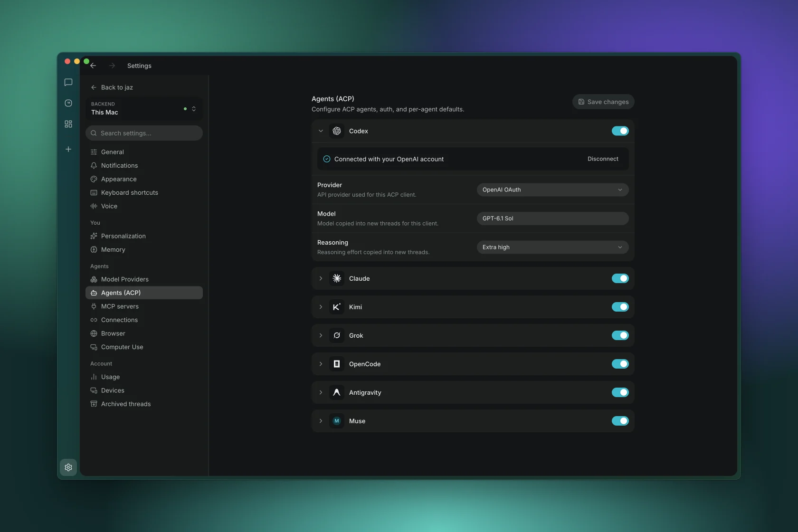Toggle the OpenCode agent switch
The width and height of the screenshot is (798, 532).
tap(620, 364)
